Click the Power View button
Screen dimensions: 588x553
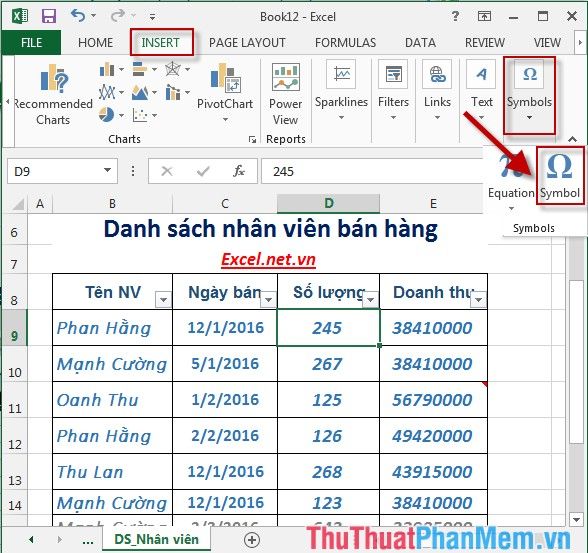(285, 94)
